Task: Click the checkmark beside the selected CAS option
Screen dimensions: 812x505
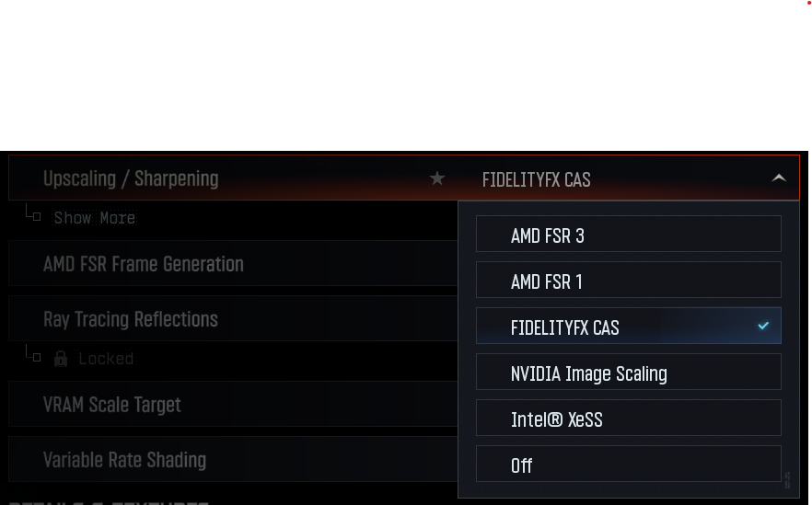Action: coord(763,326)
